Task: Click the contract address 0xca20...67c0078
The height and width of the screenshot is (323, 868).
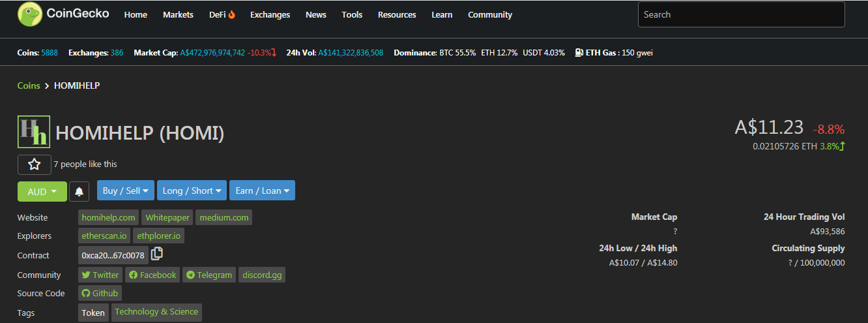Action: [113, 255]
